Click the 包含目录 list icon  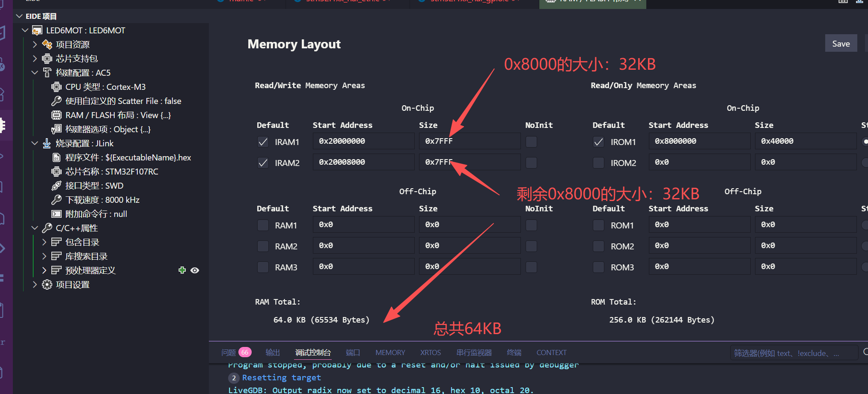click(x=56, y=242)
